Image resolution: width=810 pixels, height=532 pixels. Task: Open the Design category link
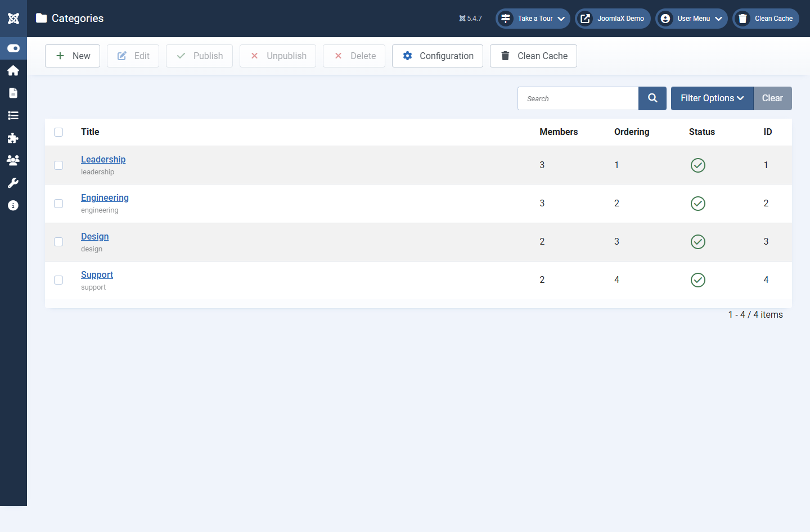[94, 236]
